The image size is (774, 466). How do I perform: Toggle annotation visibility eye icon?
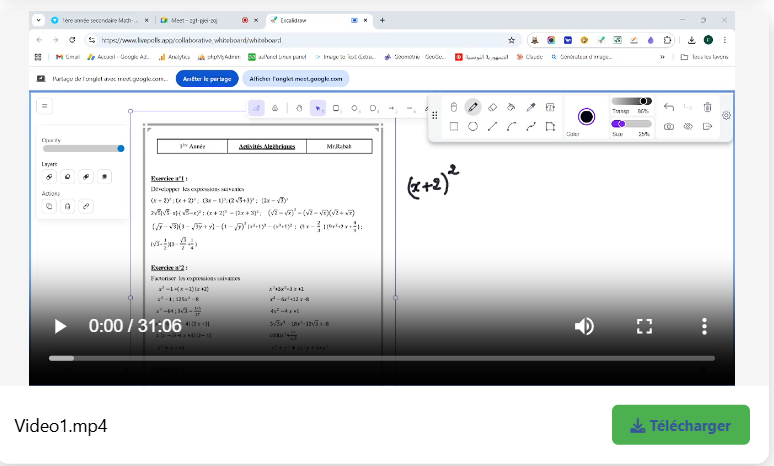688,127
